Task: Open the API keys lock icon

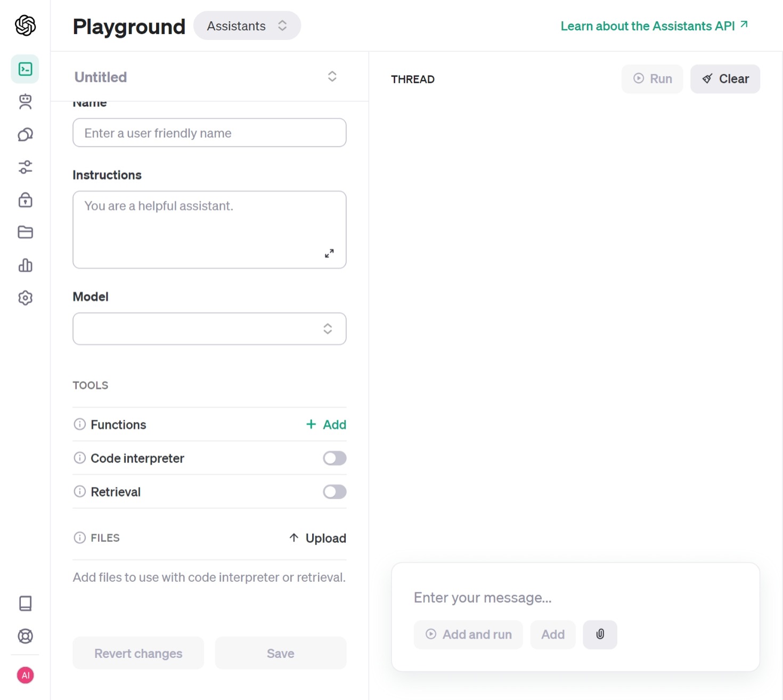Action: point(25,200)
